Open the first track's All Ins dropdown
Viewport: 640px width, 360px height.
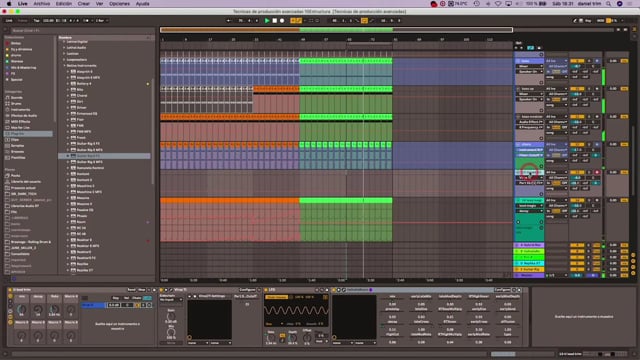point(556,61)
